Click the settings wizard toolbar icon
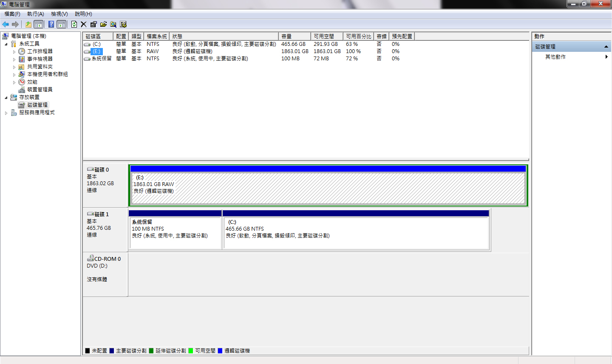Viewport: 612px width, 364px height. click(x=123, y=25)
